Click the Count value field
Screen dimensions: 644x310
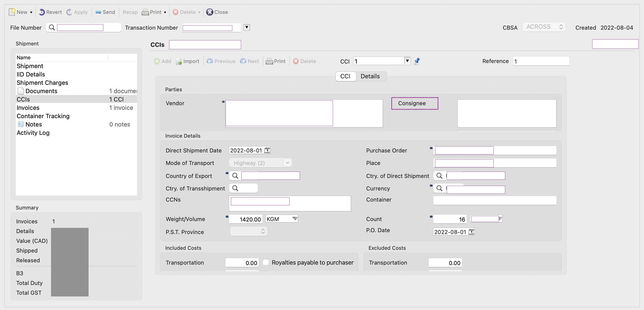click(x=450, y=219)
